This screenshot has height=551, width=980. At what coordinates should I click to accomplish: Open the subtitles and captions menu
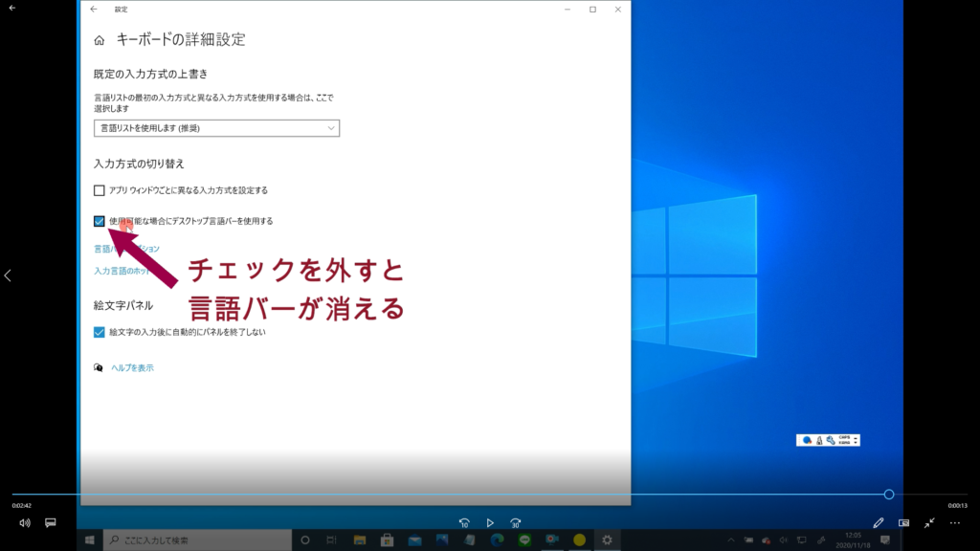tap(51, 523)
